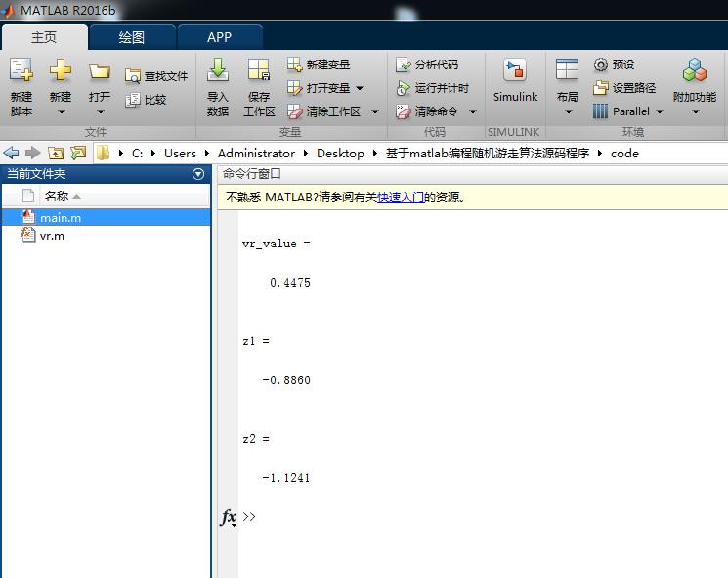Click Clear Commands (清除命令) icon

click(x=403, y=111)
